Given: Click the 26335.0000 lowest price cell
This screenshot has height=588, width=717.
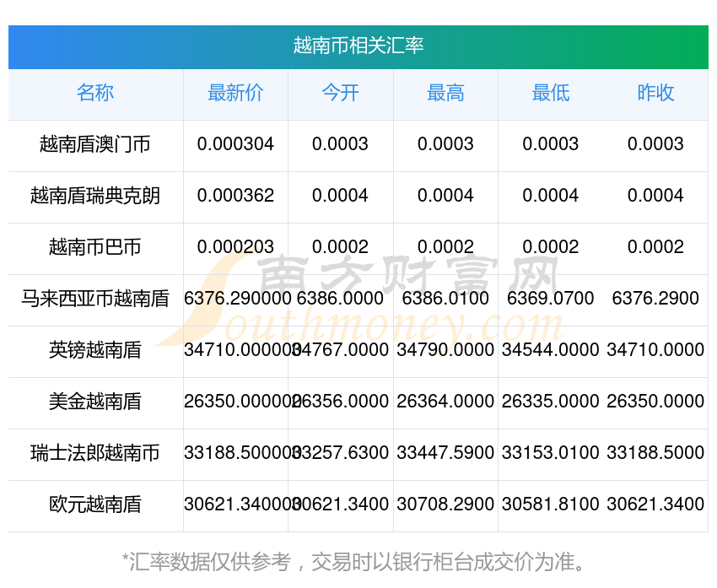Looking at the screenshot, I should coord(550,402).
